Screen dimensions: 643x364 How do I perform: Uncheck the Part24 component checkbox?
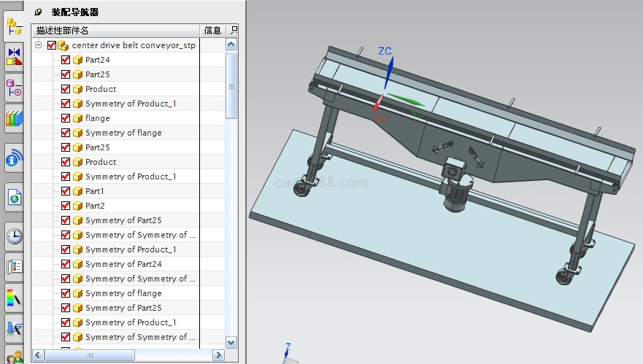pos(66,60)
